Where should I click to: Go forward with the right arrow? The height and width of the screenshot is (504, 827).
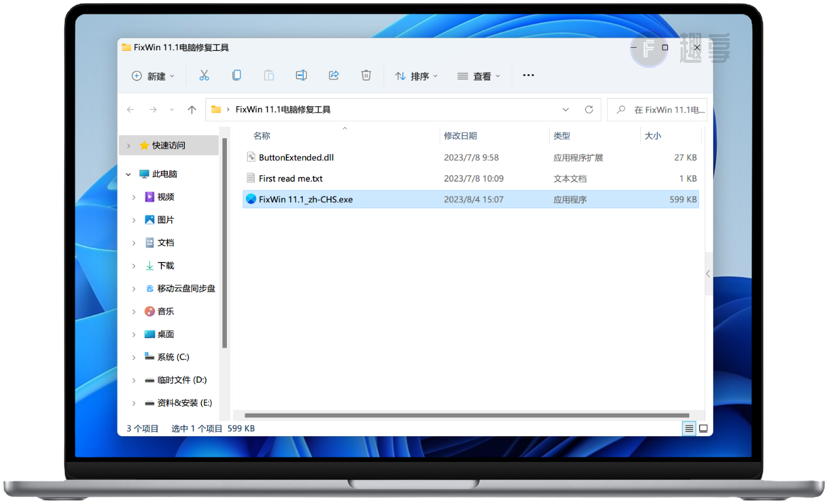click(153, 109)
